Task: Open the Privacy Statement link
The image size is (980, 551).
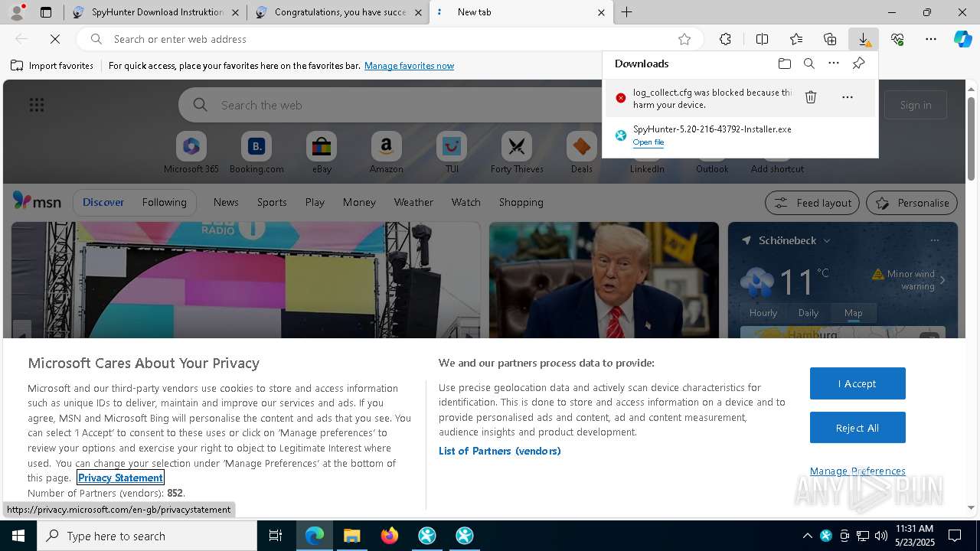Action: (x=120, y=478)
